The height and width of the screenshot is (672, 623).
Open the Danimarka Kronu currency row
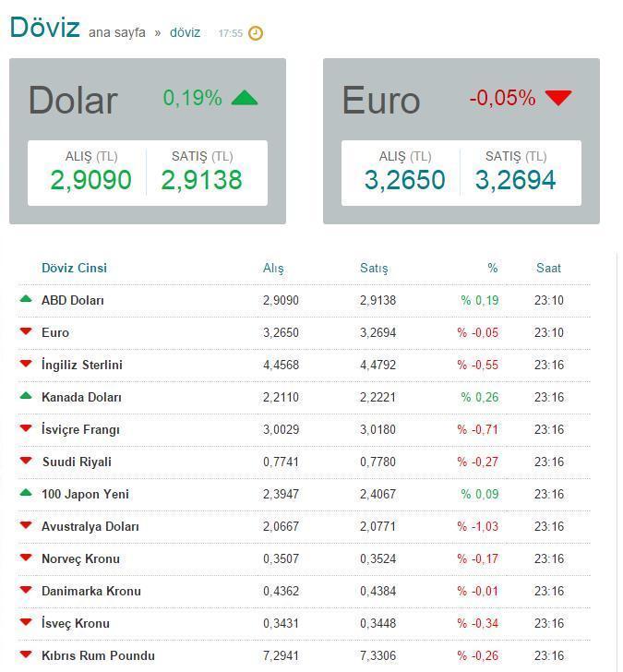click(90, 591)
